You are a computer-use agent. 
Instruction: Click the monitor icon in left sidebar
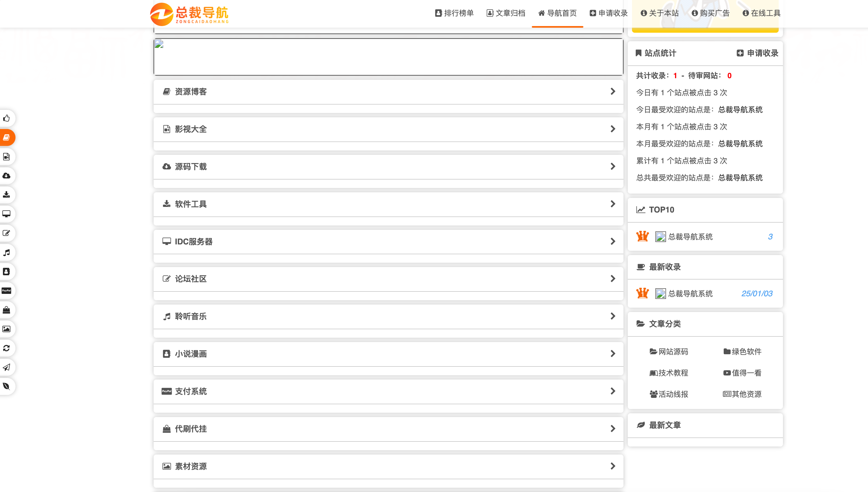click(x=6, y=214)
